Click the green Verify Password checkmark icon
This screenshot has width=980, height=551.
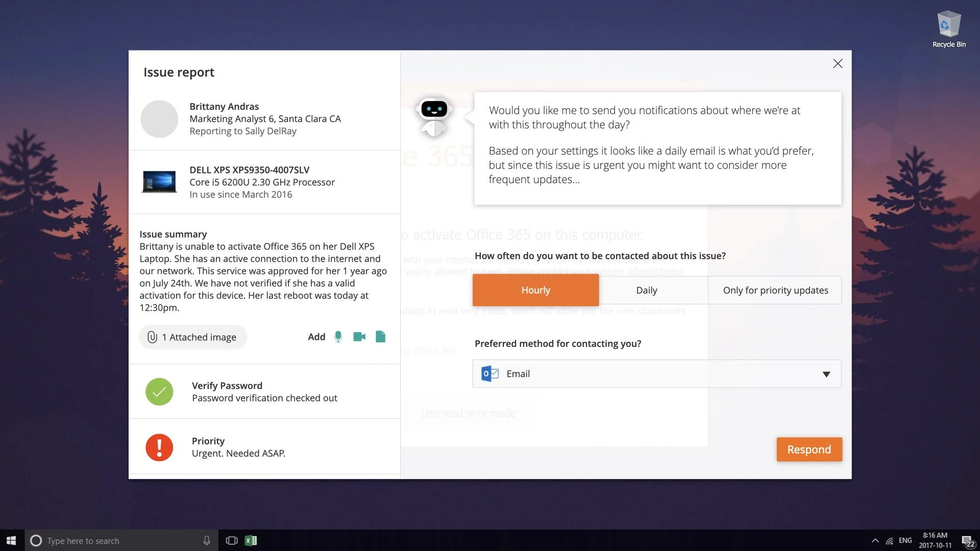[159, 392]
